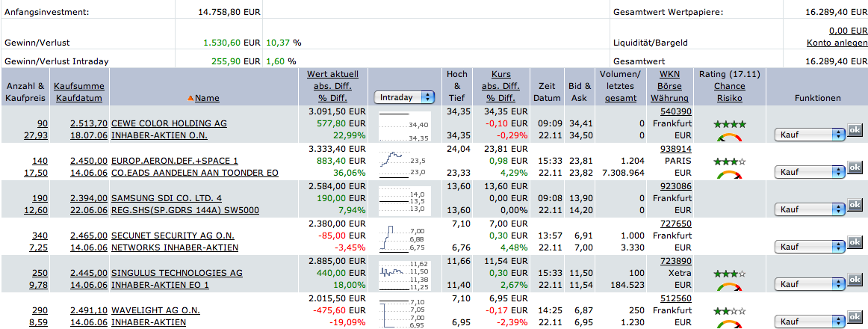The width and height of the screenshot is (868, 329).
Task: Follow the Konto anlegen link
Action: (x=837, y=43)
